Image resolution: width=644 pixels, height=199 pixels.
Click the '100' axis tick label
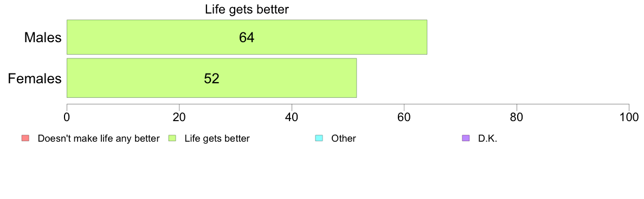tap(629, 117)
